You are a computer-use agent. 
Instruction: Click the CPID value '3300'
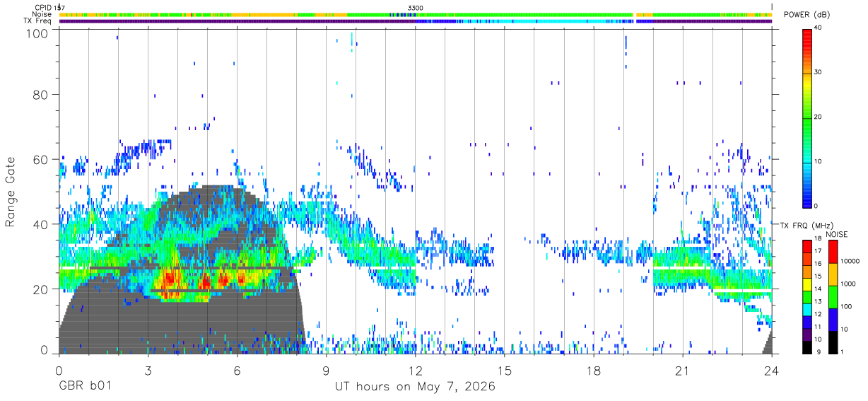pyautogui.click(x=416, y=8)
